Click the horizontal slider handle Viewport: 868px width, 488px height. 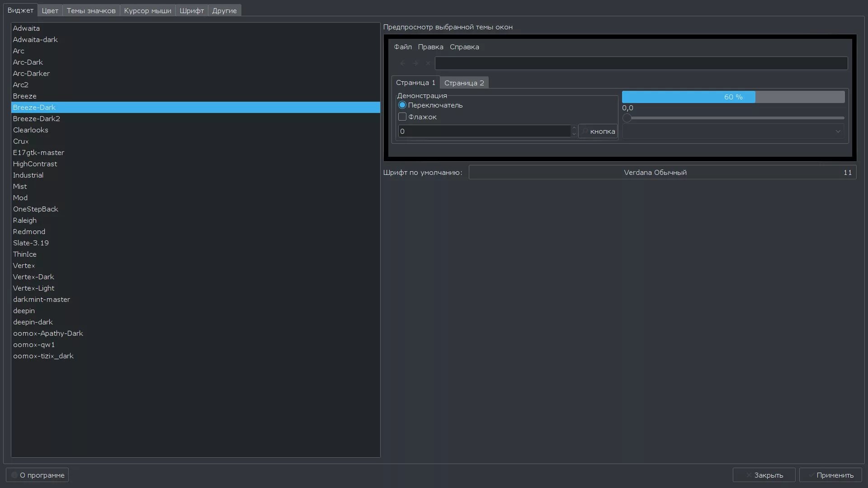tap(627, 118)
